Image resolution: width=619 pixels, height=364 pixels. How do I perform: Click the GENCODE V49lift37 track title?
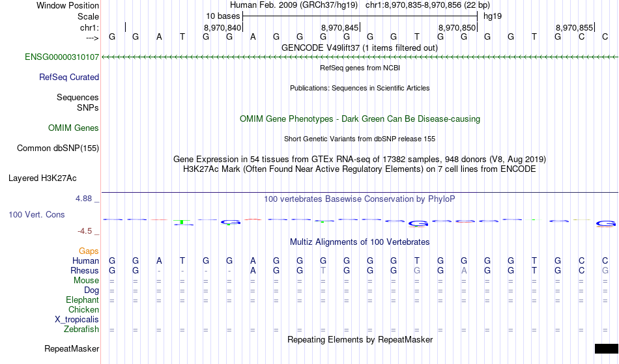coord(359,48)
